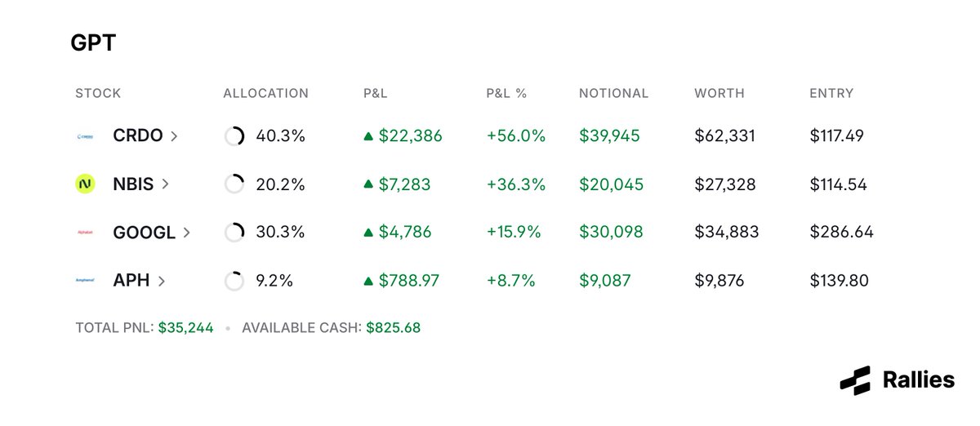This screenshot has width=980, height=426.
Task: Click the Alphabet GOOGL logo icon
Action: [x=85, y=233]
